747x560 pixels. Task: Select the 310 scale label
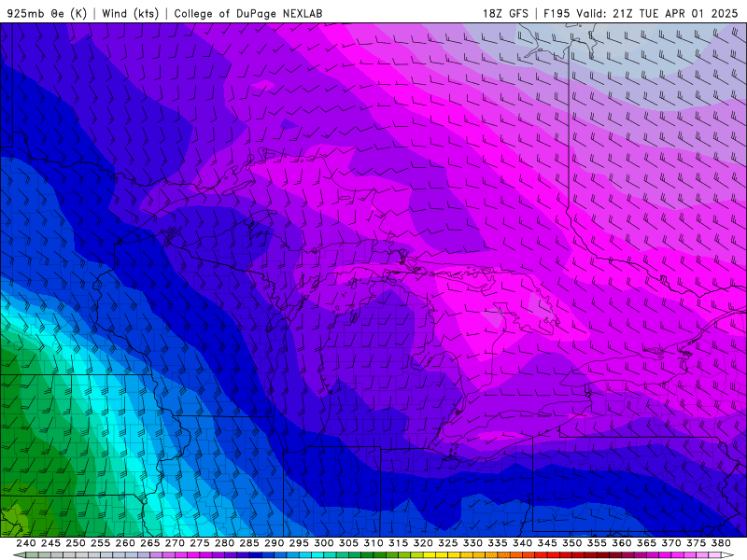click(373, 543)
